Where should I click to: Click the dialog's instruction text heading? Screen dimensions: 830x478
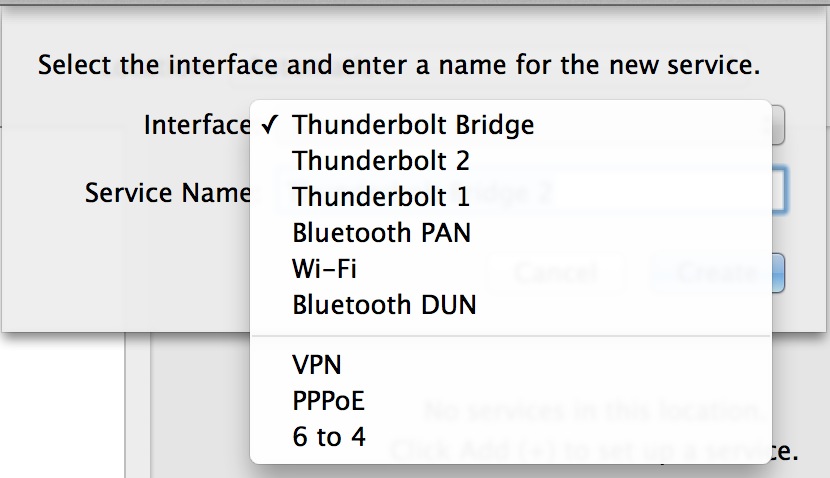(399, 67)
